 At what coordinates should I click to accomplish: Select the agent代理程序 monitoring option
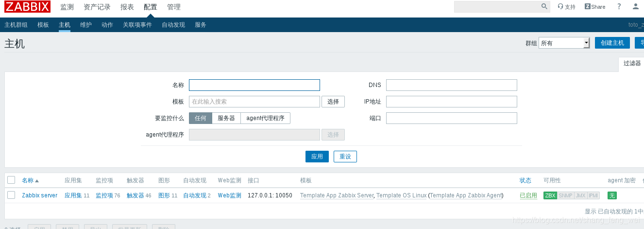pos(266,118)
